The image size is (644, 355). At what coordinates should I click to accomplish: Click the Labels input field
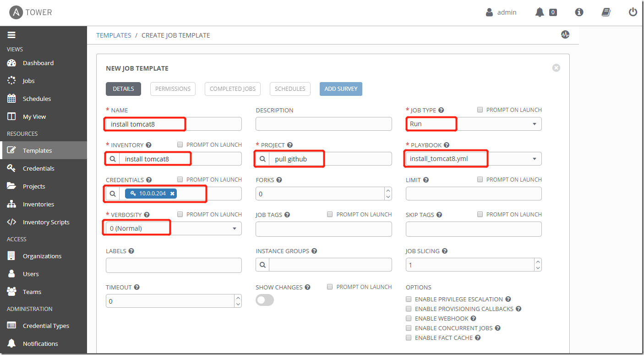[x=174, y=265]
